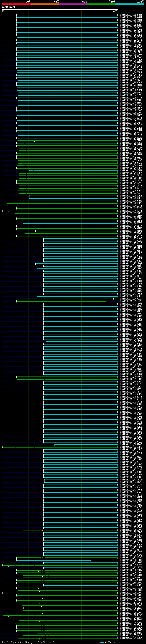This screenshot has height=644, width=146.
Task: Click the red 20% legend segment
Action: (16, 4)
